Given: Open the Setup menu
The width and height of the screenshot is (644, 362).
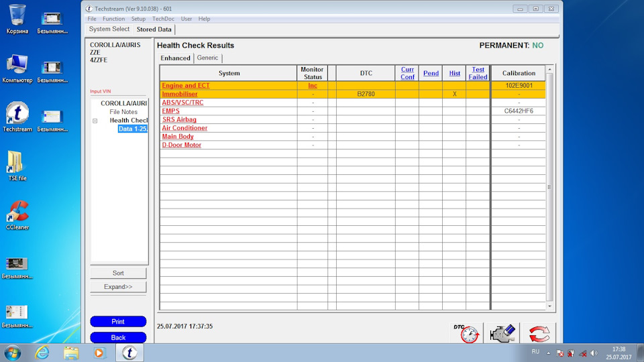Looking at the screenshot, I should [138, 19].
